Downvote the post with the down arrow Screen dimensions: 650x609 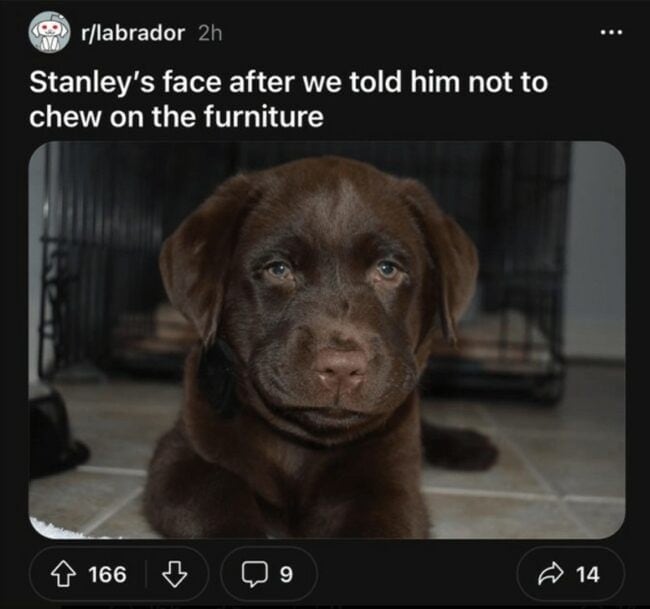pos(174,574)
